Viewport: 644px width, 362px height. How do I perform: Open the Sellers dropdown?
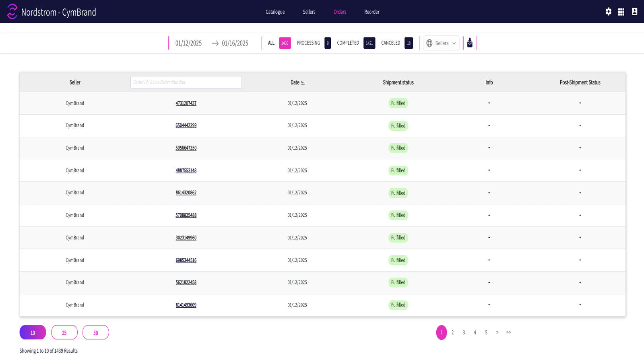pos(442,43)
